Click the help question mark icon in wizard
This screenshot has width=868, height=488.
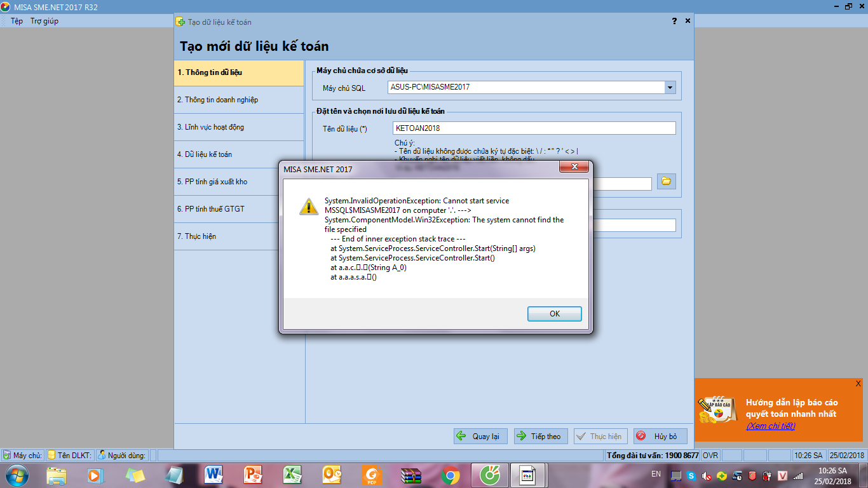click(674, 21)
